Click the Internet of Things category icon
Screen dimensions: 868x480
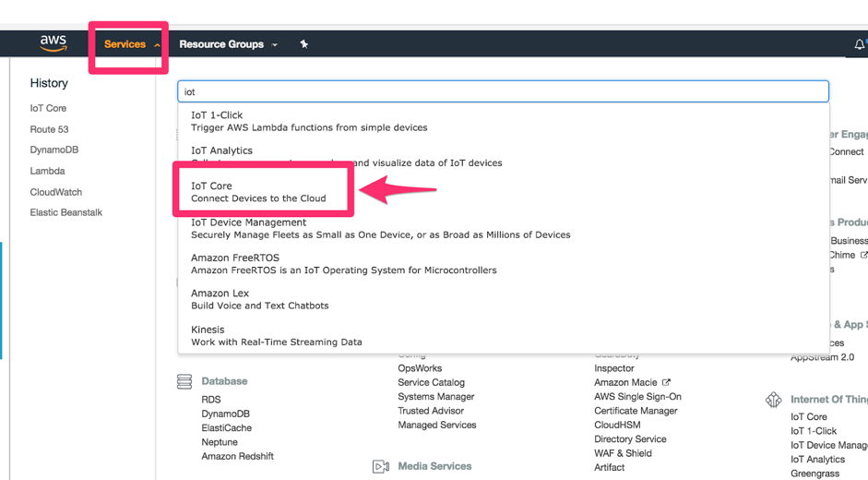[773, 400]
